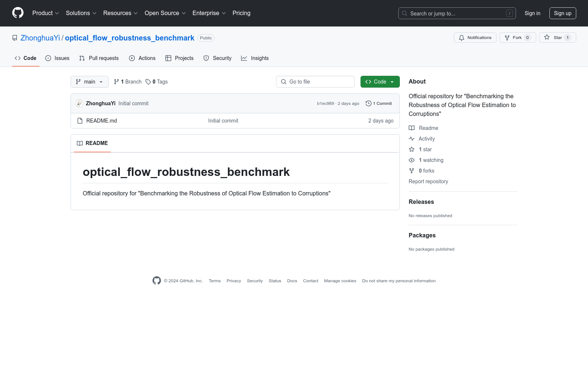Open the Packages heading link
The image size is (588, 368).
click(x=422, y=235)
